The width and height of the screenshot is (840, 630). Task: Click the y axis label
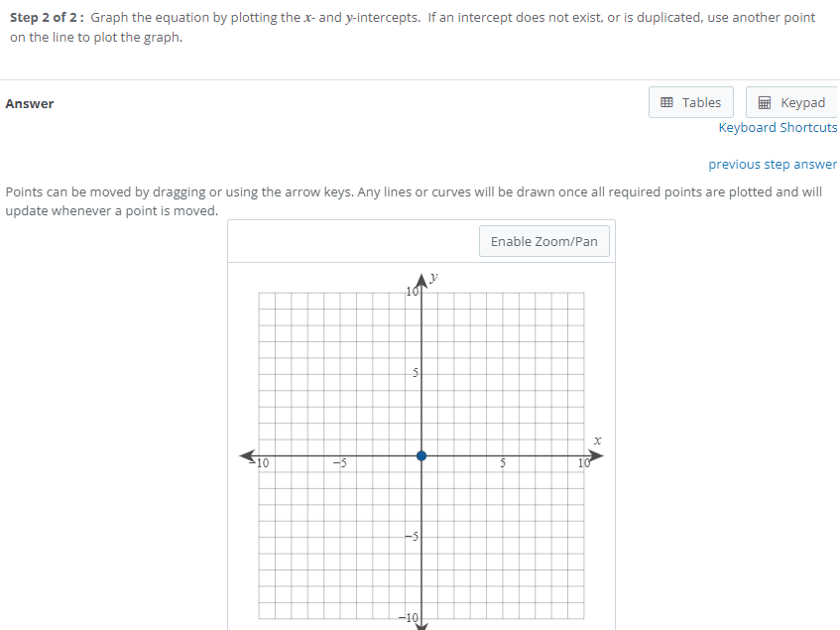click(x=434, y=277)
